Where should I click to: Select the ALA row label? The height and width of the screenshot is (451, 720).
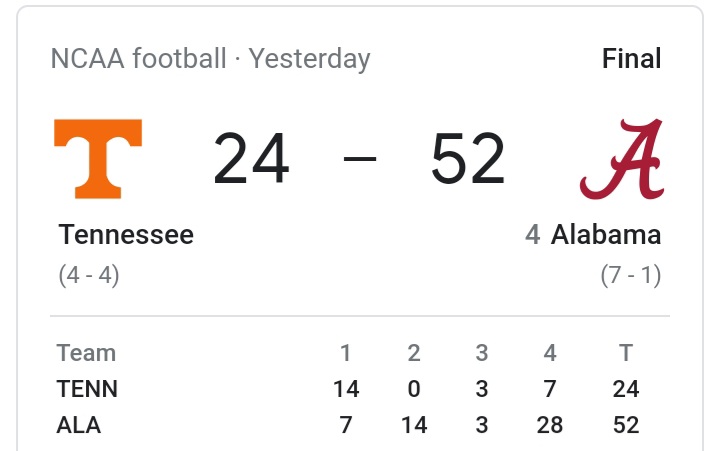click(x=79, y=425)
